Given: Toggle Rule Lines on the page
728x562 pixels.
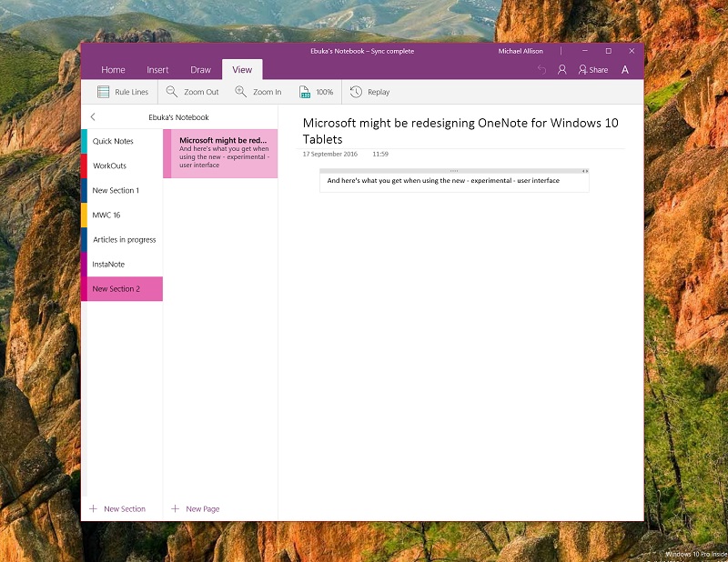Looking at the screenshot, I should [x=123, y=92].
